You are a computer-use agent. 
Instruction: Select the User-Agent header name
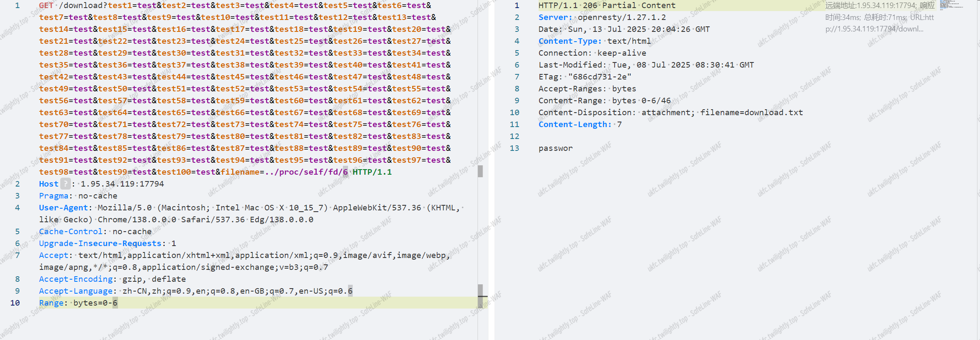click(x=64, y=208)
